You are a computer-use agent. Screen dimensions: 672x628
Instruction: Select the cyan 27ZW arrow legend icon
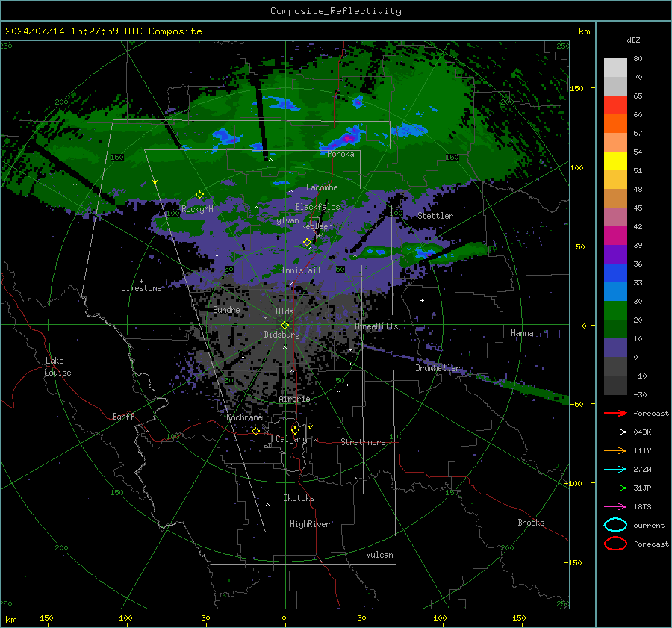(x=615, y=470)
